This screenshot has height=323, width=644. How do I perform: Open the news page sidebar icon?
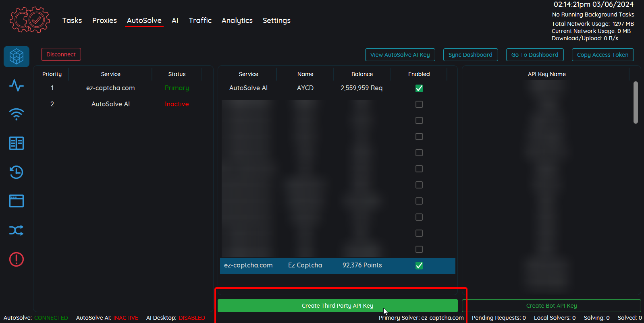[17, 143]
